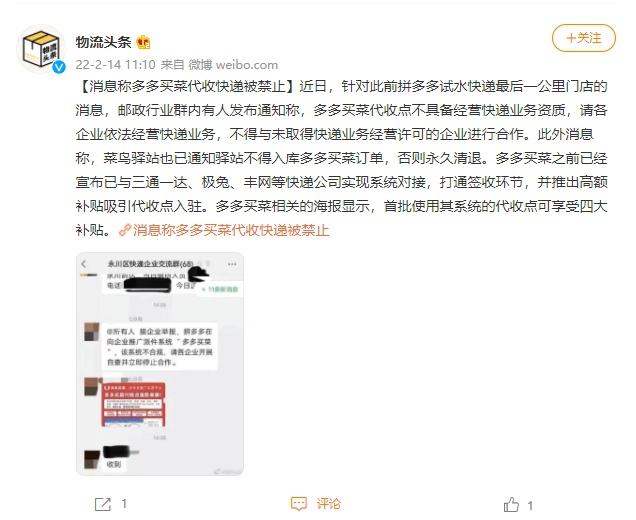Screen dimensions: 636x520
Task: Open the 22-2-14 11:10 timestamp link
Action: pos(116,64)
